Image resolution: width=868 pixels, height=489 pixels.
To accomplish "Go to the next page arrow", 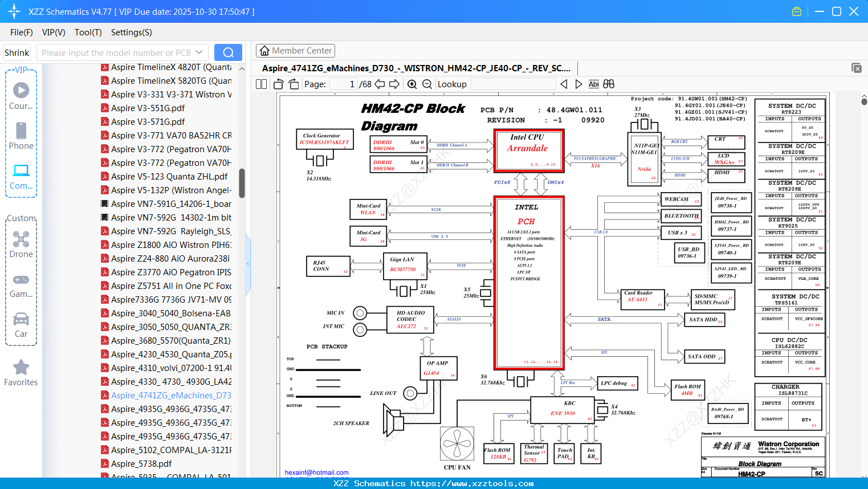I will (x=394, y=84).
